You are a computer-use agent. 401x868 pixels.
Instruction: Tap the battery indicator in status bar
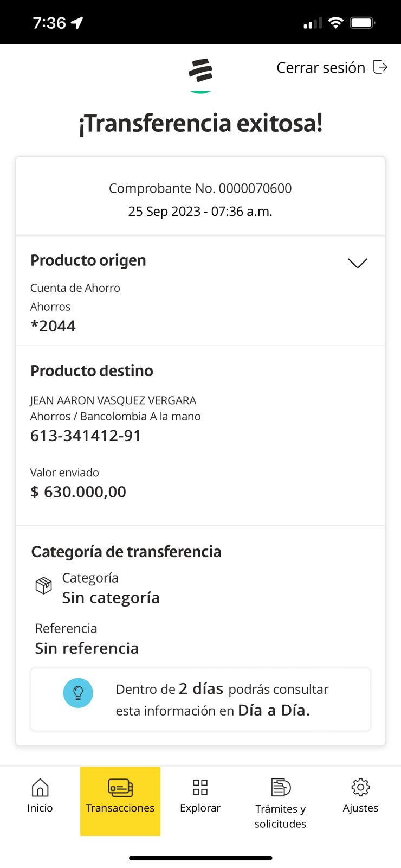(362, 23)
